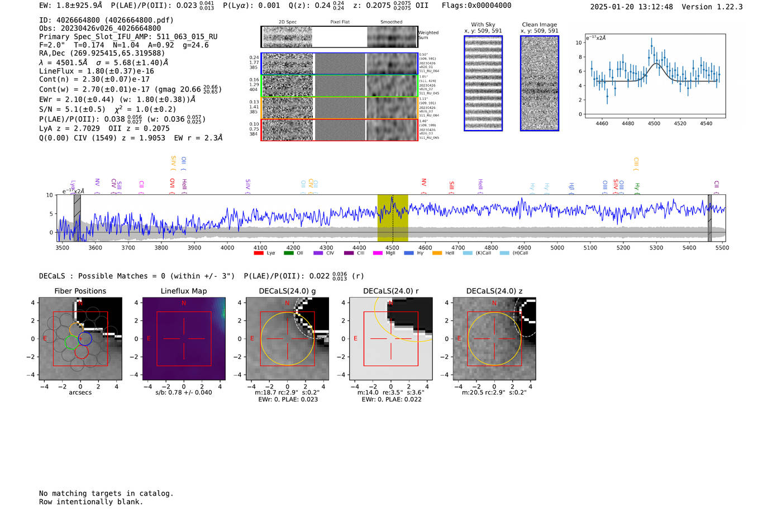This screenshot has width=782, height=532.
Task: Click the purple CIV legend swatch
Action: pyautogui.click(x=318, y=253)
